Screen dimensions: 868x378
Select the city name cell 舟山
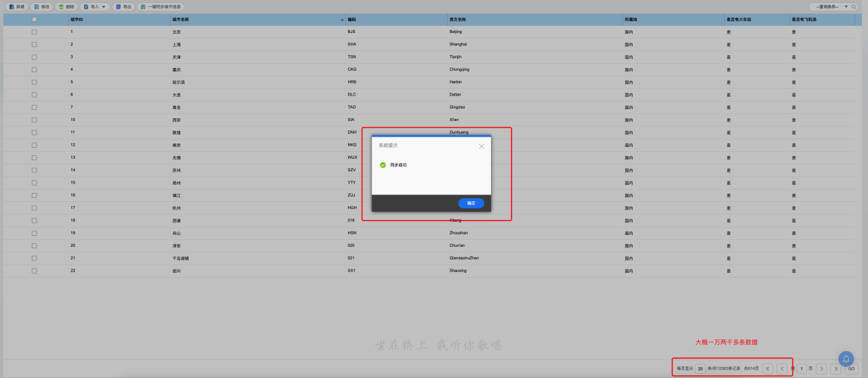tap(177, 233)
